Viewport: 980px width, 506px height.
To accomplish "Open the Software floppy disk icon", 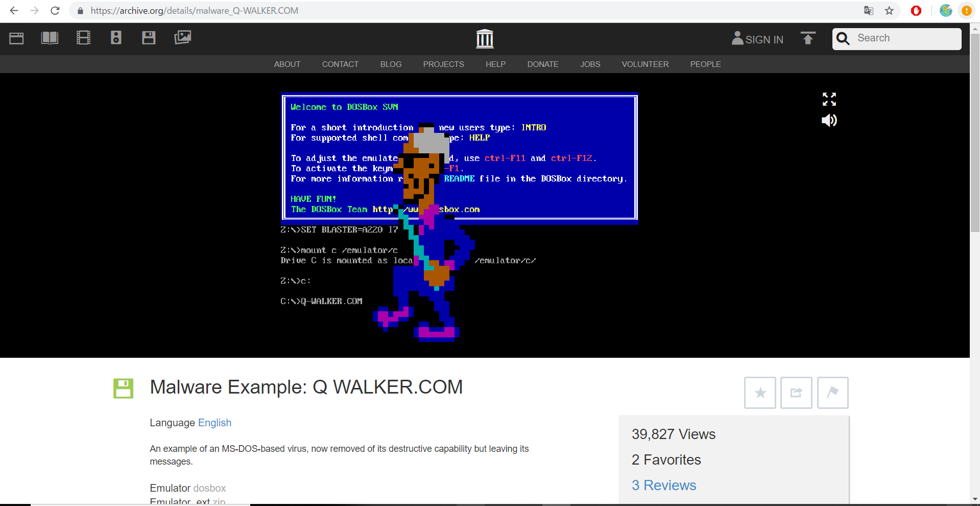I will [x=149, y=38].
